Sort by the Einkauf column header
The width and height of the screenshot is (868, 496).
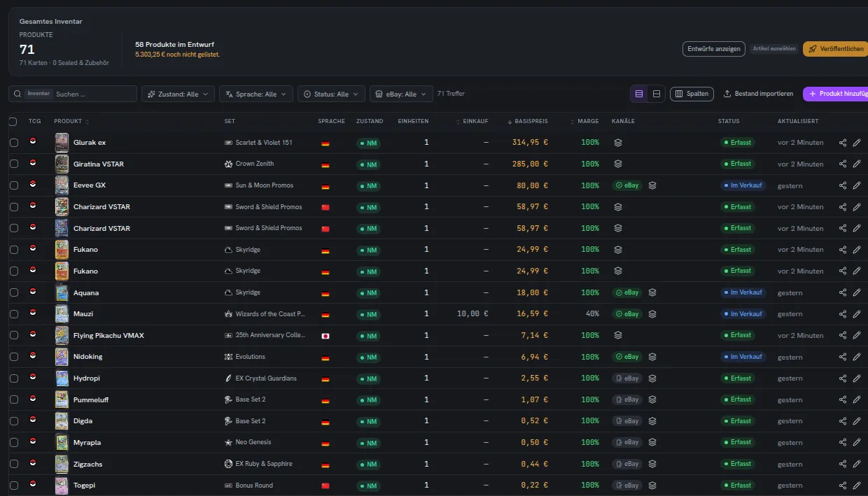coord(472,122)
